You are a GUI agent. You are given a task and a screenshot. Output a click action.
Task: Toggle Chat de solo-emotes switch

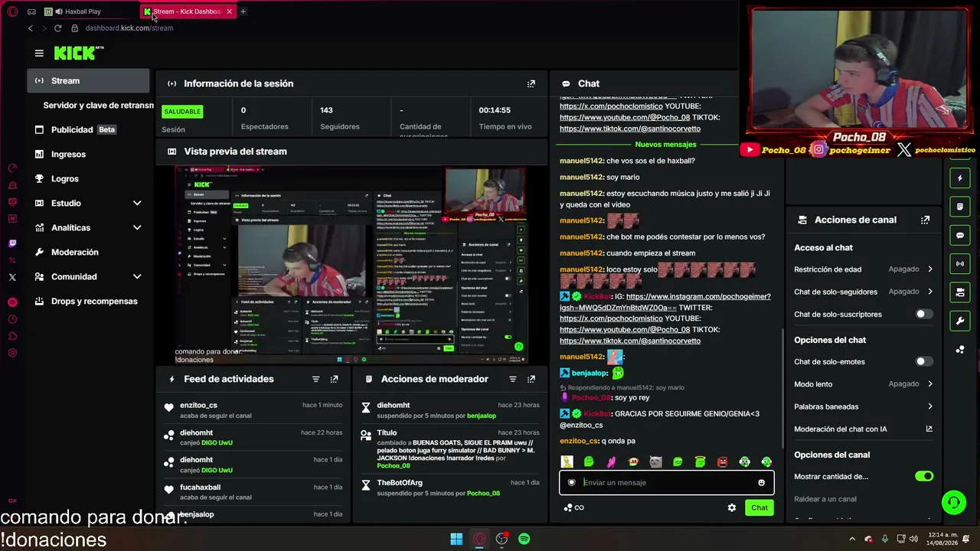[x=924, y=361]
